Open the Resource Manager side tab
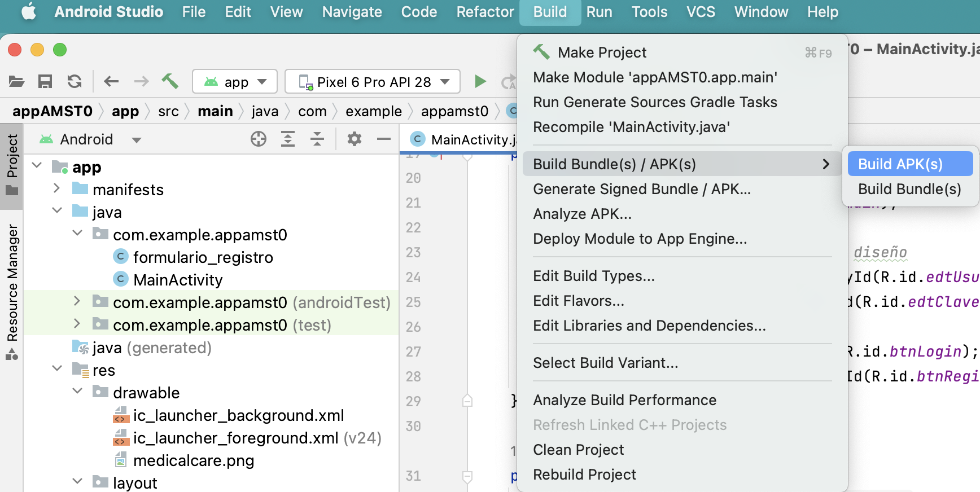Screen dimensions: 980x492 pos(12,292)
